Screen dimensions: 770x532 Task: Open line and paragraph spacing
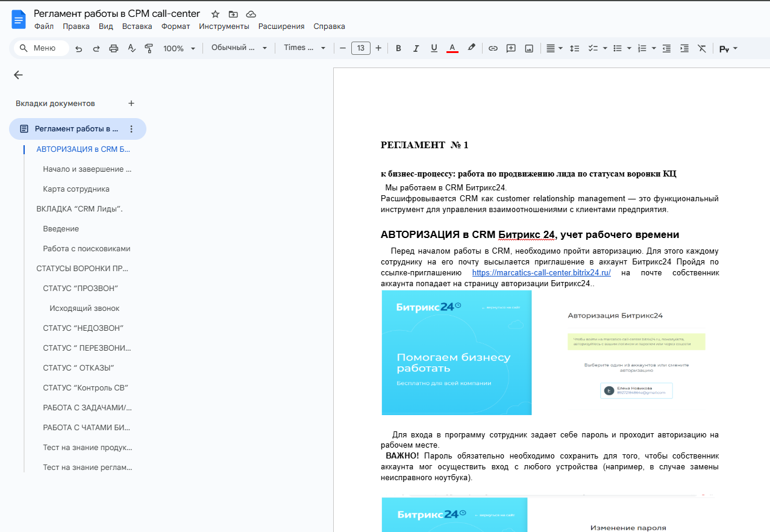pos(574,48)
